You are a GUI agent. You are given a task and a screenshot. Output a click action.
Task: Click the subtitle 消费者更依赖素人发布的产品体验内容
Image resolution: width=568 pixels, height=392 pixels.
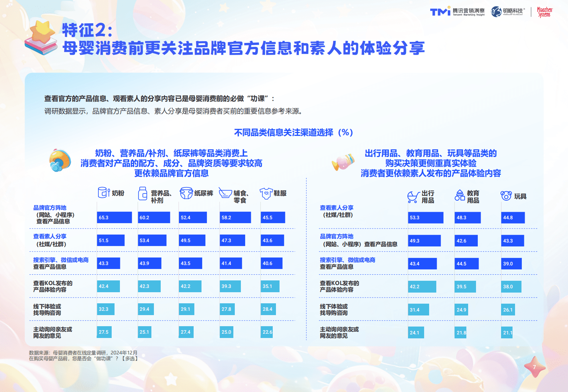(431, 173)
